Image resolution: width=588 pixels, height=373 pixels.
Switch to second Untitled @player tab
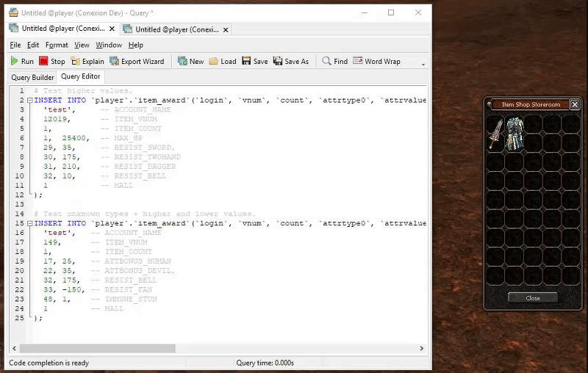(x=177, y=29)
